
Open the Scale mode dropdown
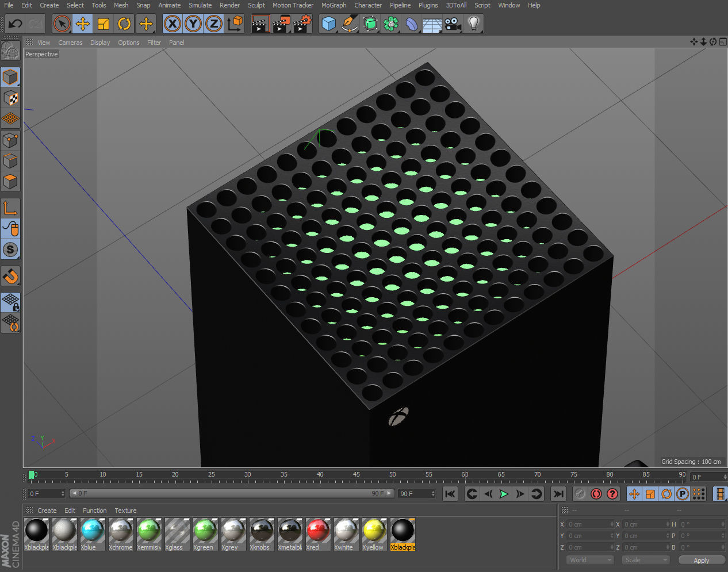[x=646, y=560]
